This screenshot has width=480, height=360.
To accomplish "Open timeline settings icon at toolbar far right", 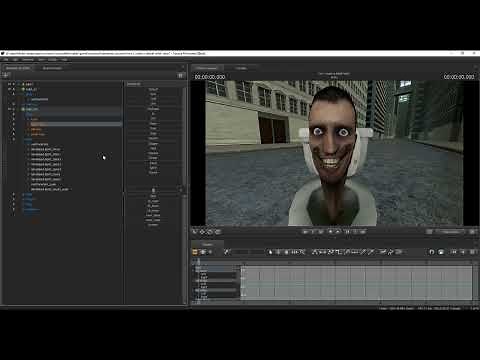I will tap(472, 252).
